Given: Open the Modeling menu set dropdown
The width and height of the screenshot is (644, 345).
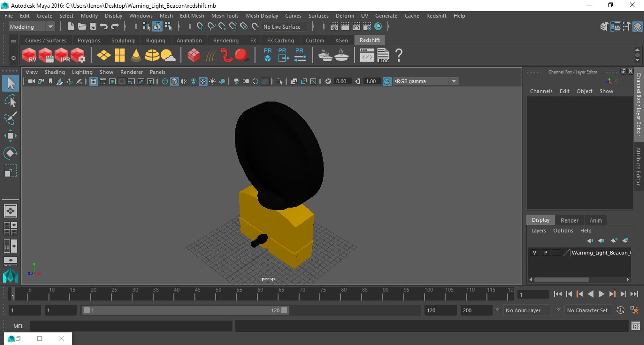Looking at the screenshot, I should pyautogui.click(x=32, y=27).
